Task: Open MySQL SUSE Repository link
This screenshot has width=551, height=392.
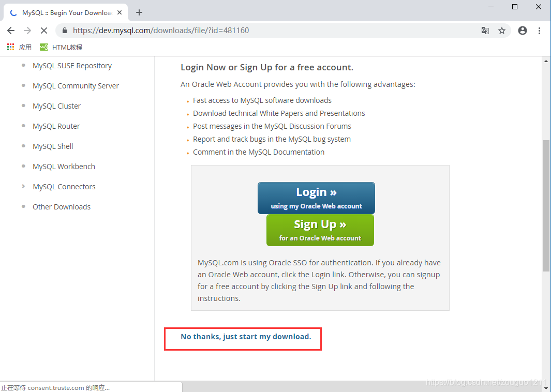Action: pos(72,66)
